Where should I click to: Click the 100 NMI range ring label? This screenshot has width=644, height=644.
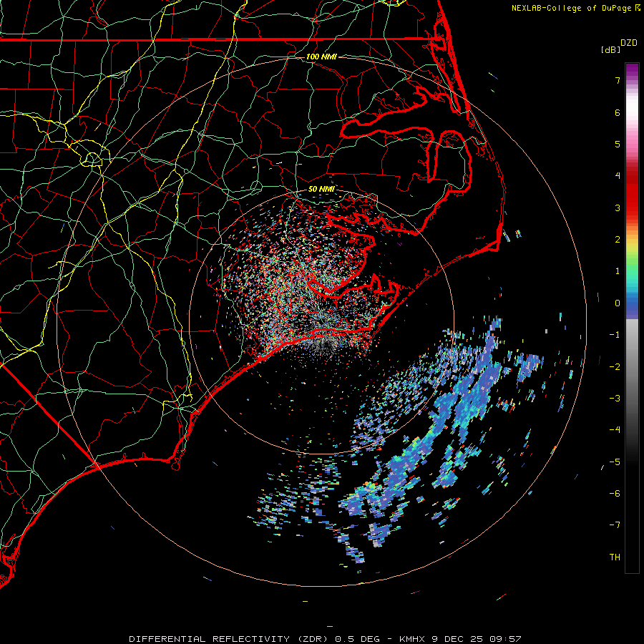321,57
